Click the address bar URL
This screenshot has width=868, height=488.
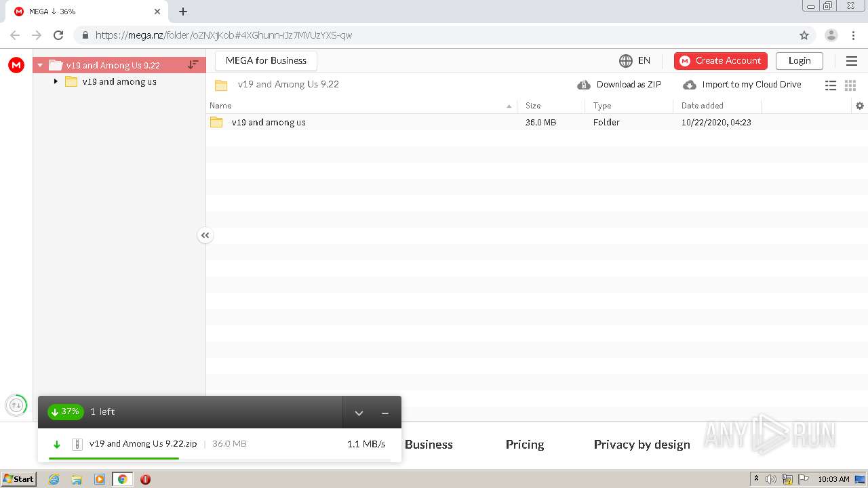pos(224,35)
